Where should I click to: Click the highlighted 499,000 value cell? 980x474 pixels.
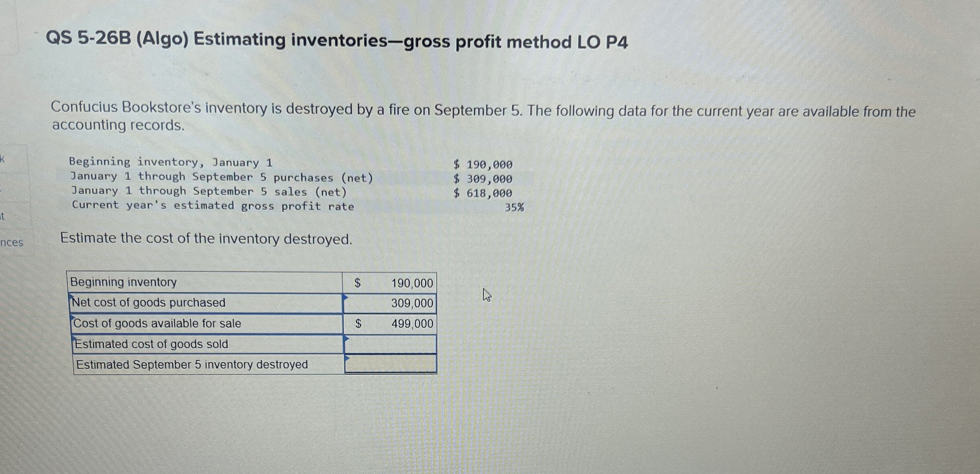pyautogui.click(x=411, y=324)
